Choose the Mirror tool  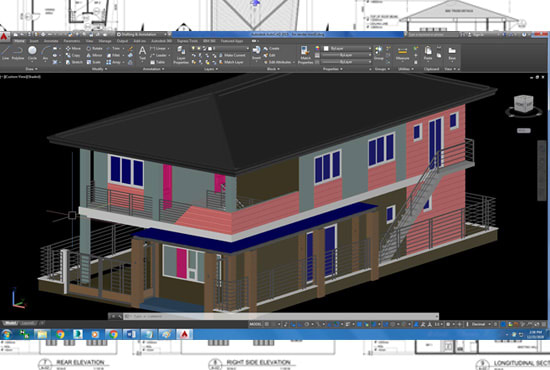tap(94, 55)
